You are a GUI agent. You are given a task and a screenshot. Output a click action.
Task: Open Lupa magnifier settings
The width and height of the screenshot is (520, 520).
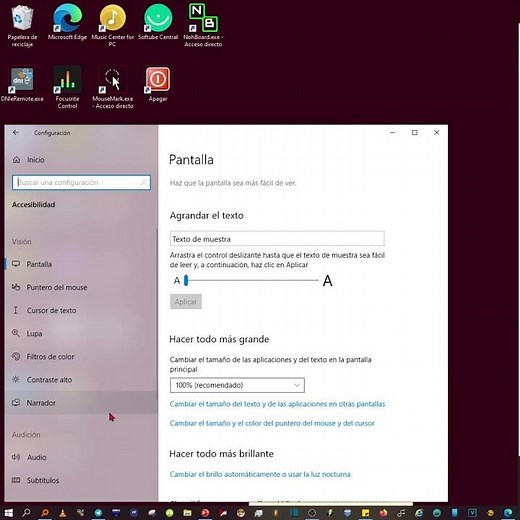[x=81, y=333]
